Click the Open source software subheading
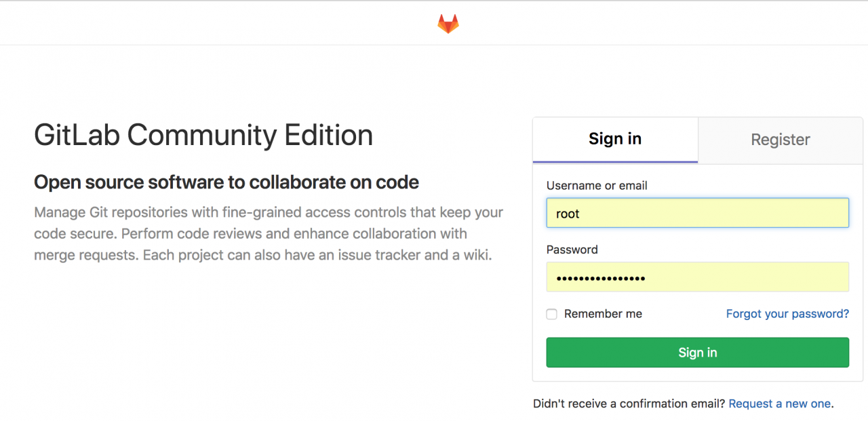The image size is (868, 421). click(x=226, y=182)
